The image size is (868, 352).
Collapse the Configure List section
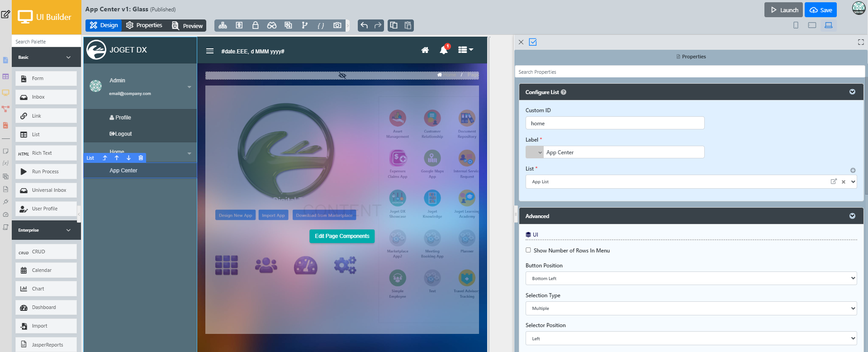[x=852, y=92]
